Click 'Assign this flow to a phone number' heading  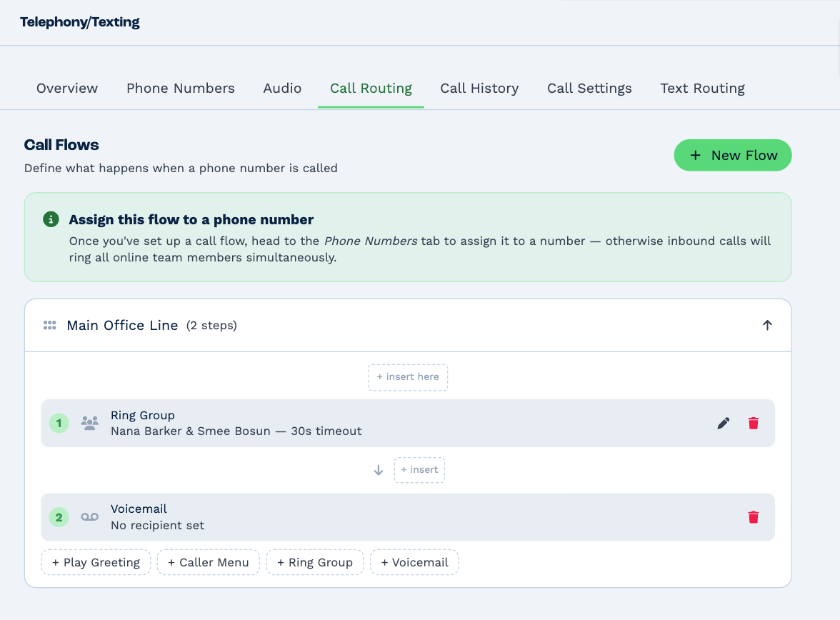tap(191, 220)
